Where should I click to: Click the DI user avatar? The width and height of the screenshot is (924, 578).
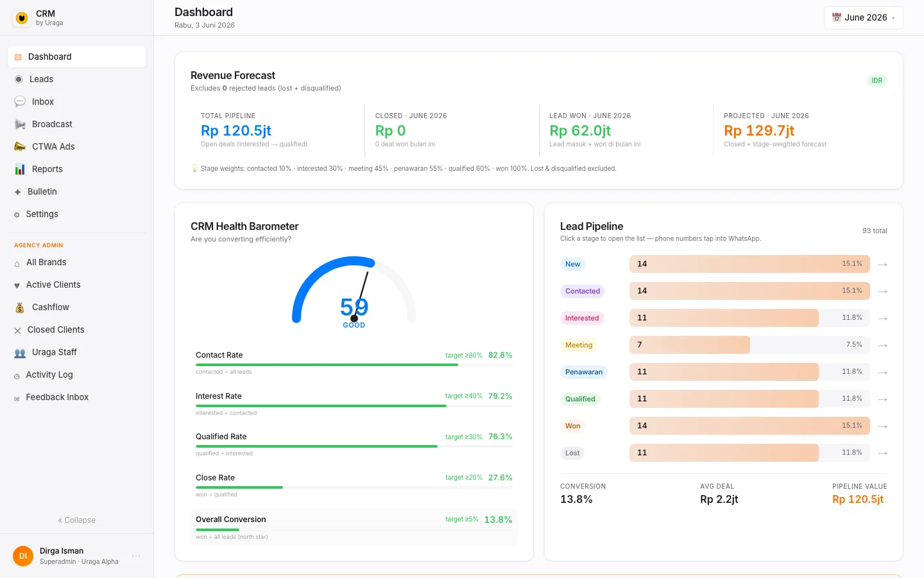coord(23,556)
